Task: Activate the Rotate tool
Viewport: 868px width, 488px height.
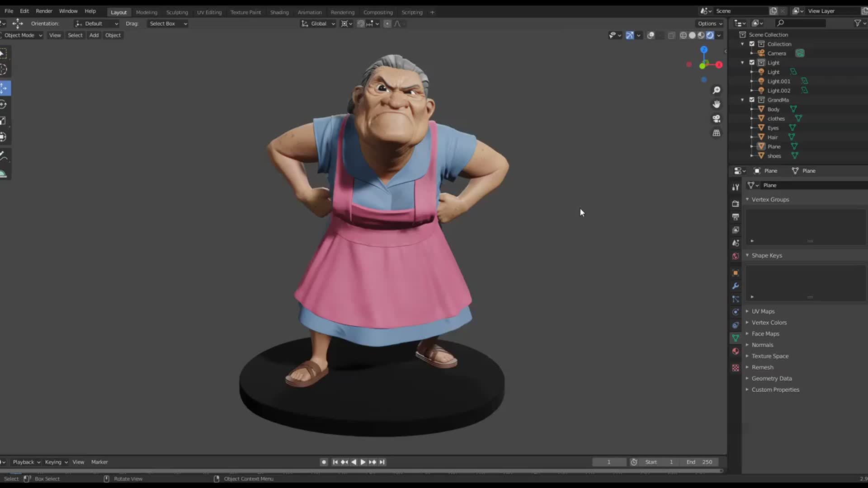Action: coord(4,104)
